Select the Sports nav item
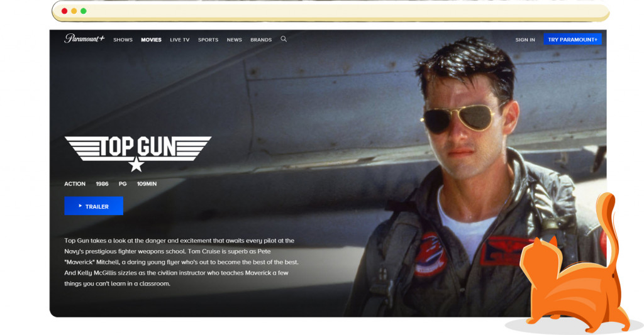 coord(208,40)
